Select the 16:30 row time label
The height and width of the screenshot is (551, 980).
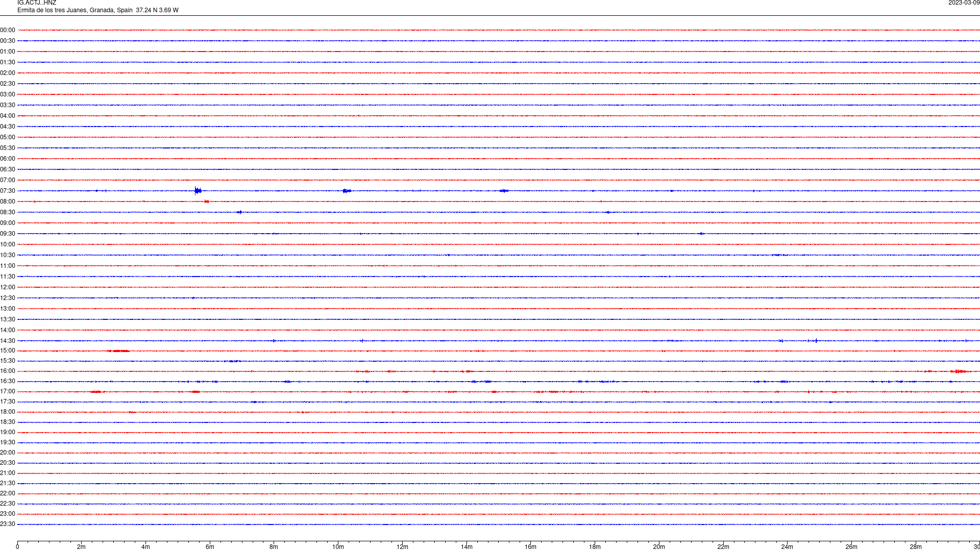coord(8,381)
